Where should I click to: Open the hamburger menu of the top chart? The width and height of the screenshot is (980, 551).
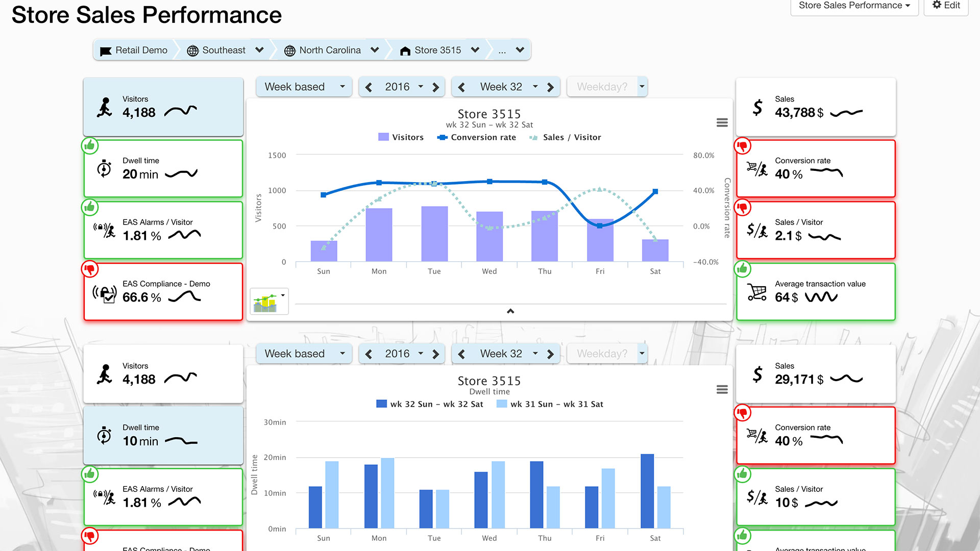coord(722,122)
